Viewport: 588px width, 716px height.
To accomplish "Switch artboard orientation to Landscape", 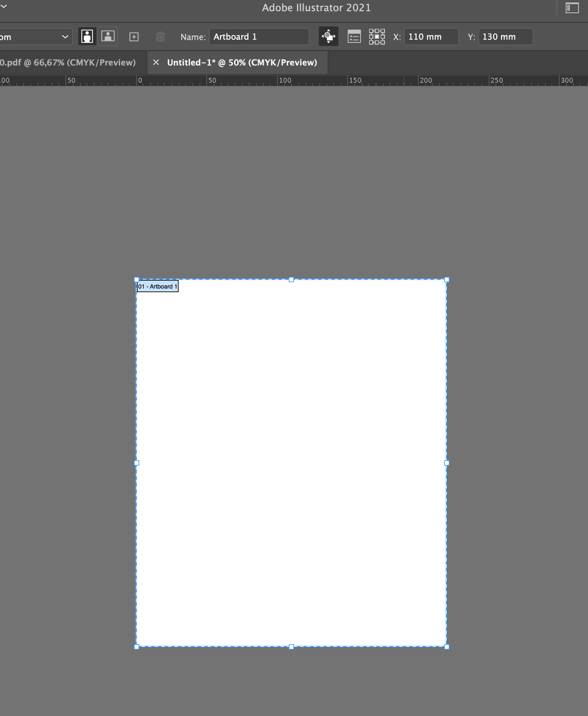I will (108, 36).
